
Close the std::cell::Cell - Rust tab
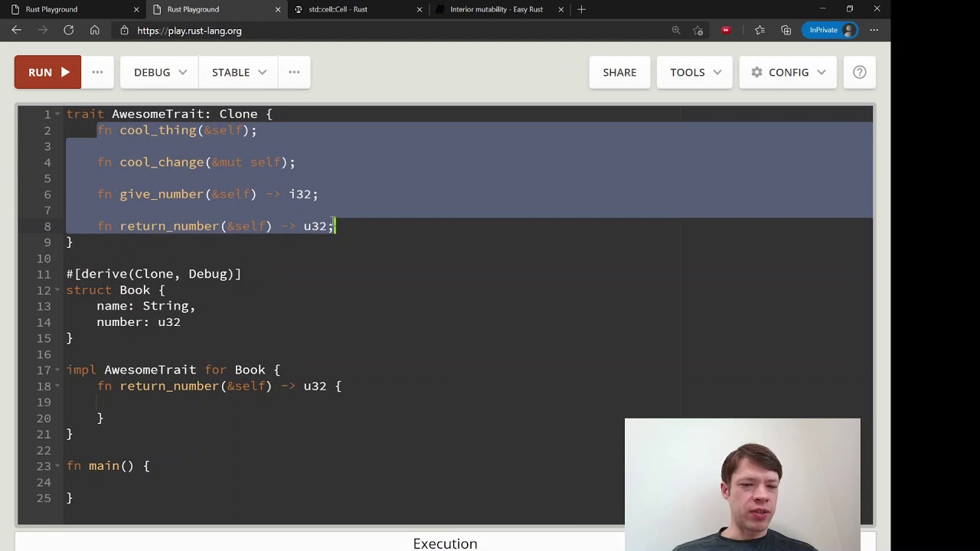click(420, 9)
